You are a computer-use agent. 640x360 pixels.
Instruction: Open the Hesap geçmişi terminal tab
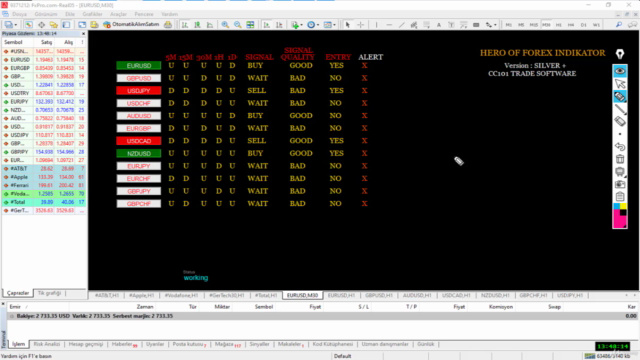[86, 344]
